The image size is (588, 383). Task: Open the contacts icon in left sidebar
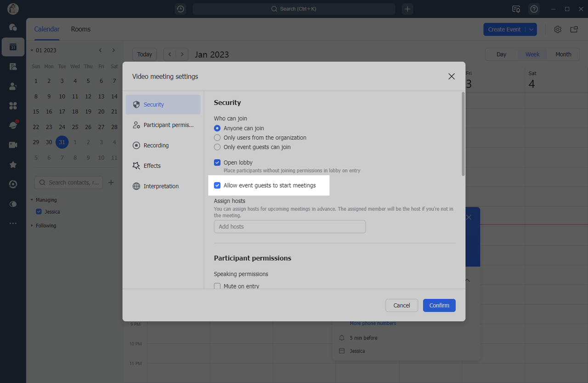(x=13, y=86)
